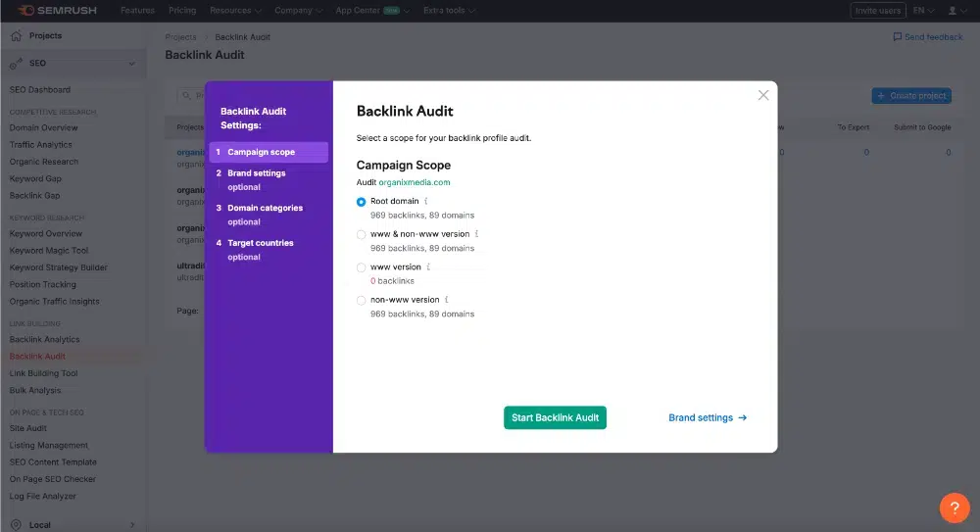This screenshot has width=980, height=532.
Task: Click info icon beside non-www version
Action: (446, 300)
